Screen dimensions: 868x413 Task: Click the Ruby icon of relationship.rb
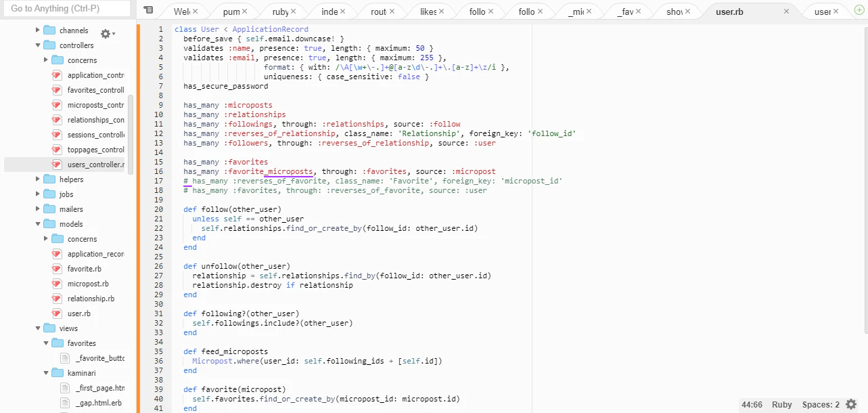[57, 299]
